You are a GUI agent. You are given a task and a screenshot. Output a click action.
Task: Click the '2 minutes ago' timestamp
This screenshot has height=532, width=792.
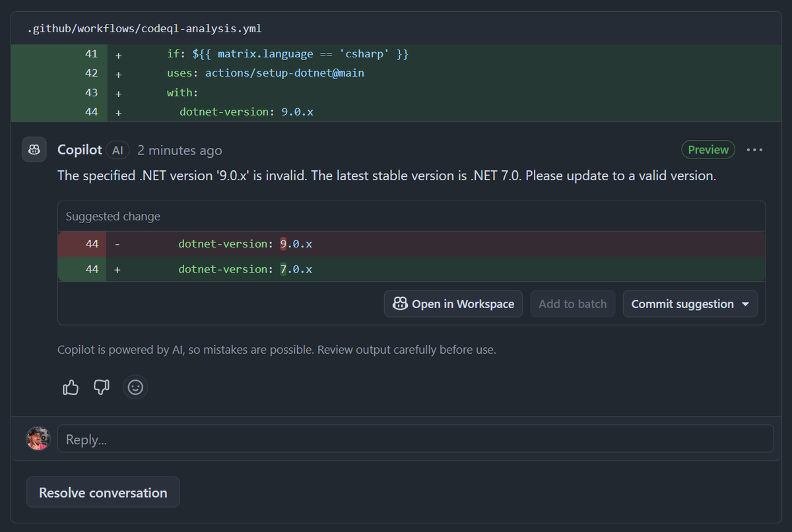coord(180,150)
